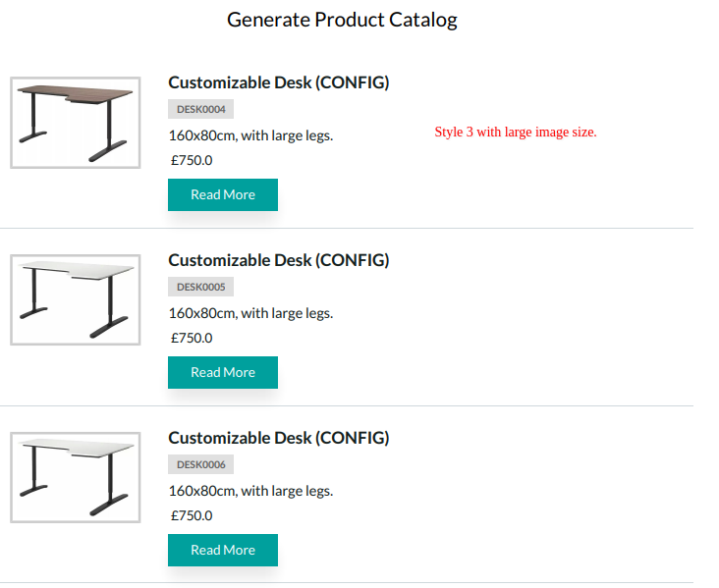Click Read More for DESK0006

(223, 550)
